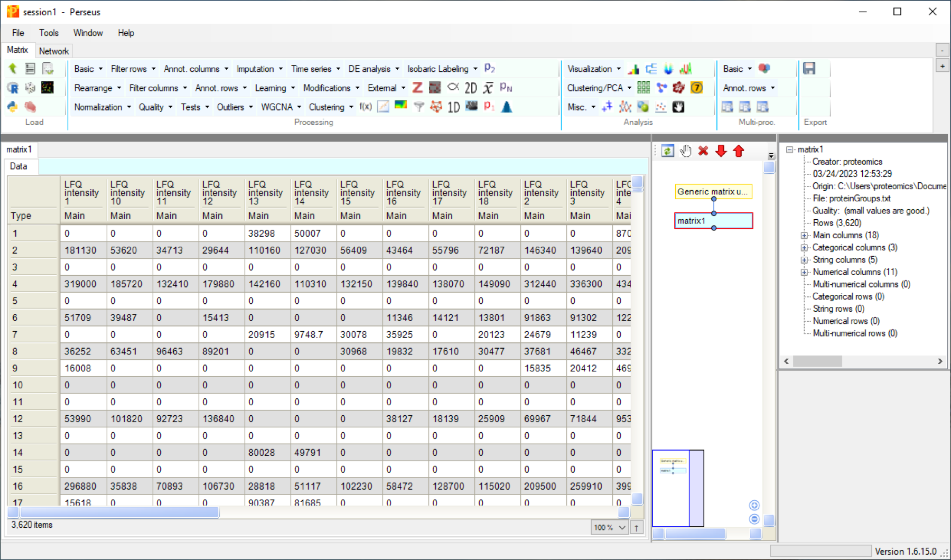Click the floppy disk export icon
Image resolution: width=951 pixels, height=560 pixels.
coord(809,69)
